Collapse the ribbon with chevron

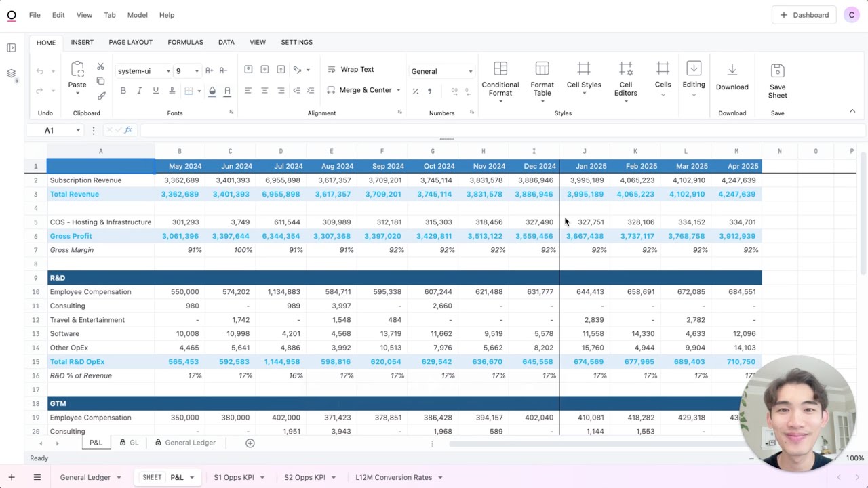[x=852, y=111]
